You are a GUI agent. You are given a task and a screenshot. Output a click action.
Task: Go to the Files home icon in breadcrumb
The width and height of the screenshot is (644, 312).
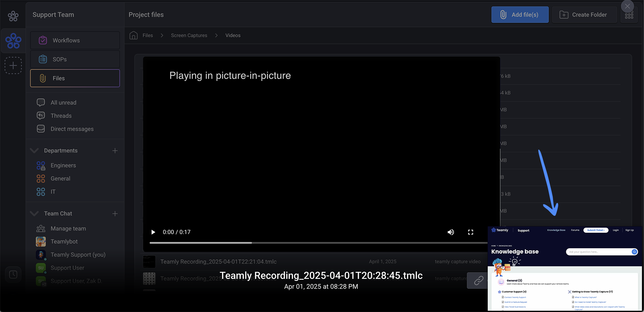point(134,35)
